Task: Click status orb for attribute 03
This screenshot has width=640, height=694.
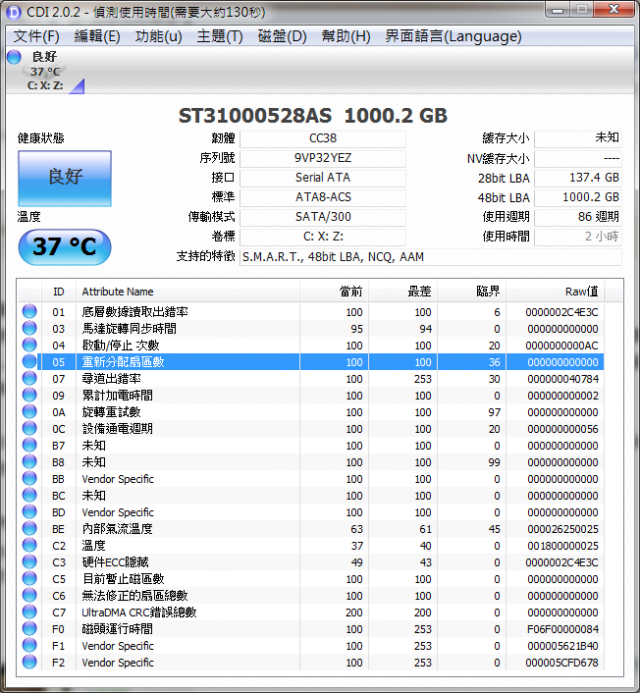Action: [x=29, y=328]
